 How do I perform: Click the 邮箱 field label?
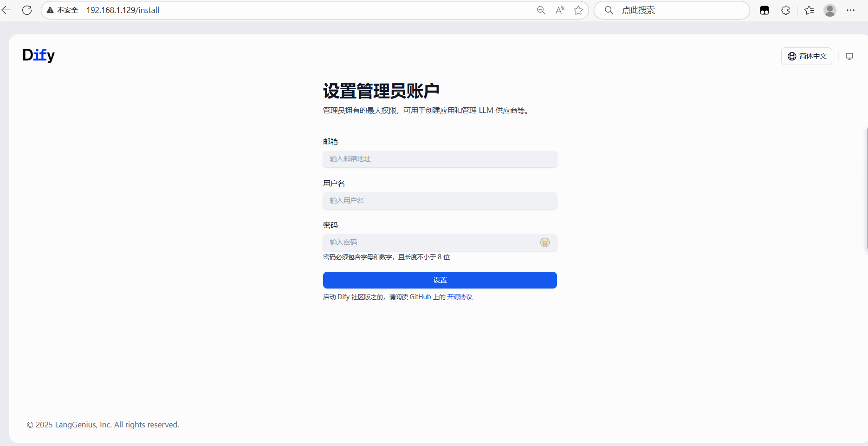pyautogui.click(x=330, y=142)
